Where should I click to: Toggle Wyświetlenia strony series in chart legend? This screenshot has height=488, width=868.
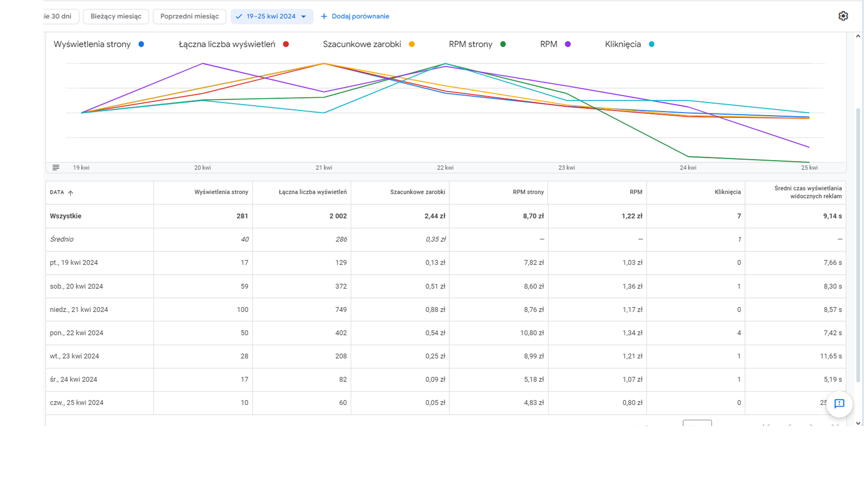pos(92,44)
